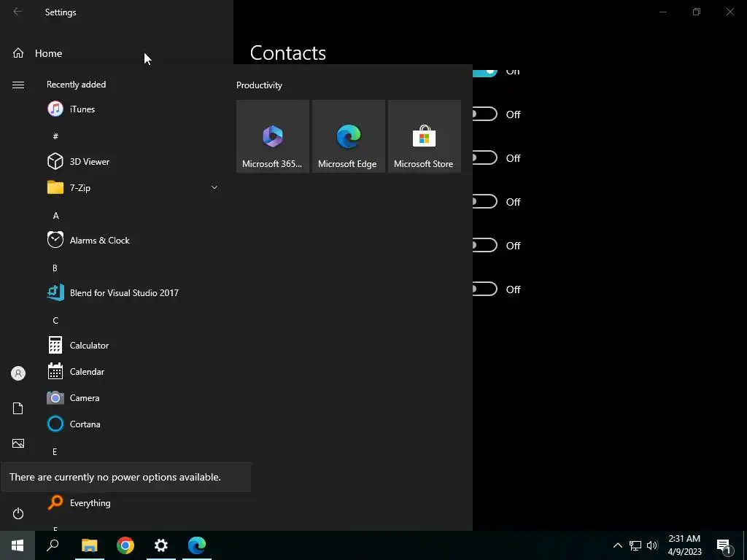Viewport: 747px width, 560px height.
Task: Turn off the topmost On toggle
Action: point(485,72)
